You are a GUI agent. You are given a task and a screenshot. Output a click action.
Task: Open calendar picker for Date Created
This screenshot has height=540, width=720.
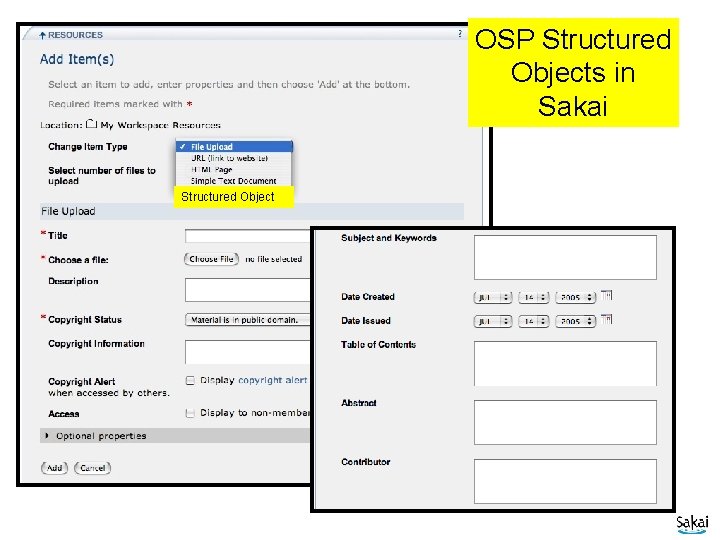(x=607, y=295)
